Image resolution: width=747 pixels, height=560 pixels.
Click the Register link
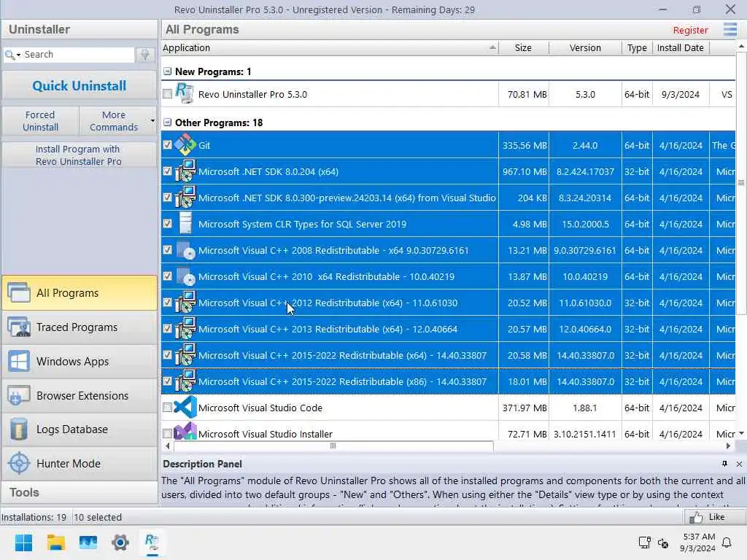pyautogui.click(x=690, y=30)
